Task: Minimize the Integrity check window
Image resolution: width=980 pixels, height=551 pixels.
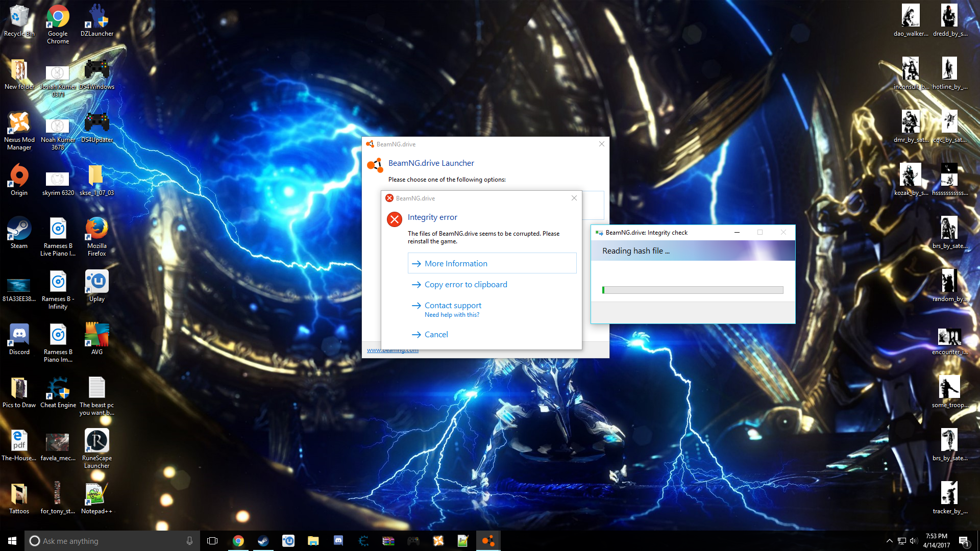Action: 737,232
